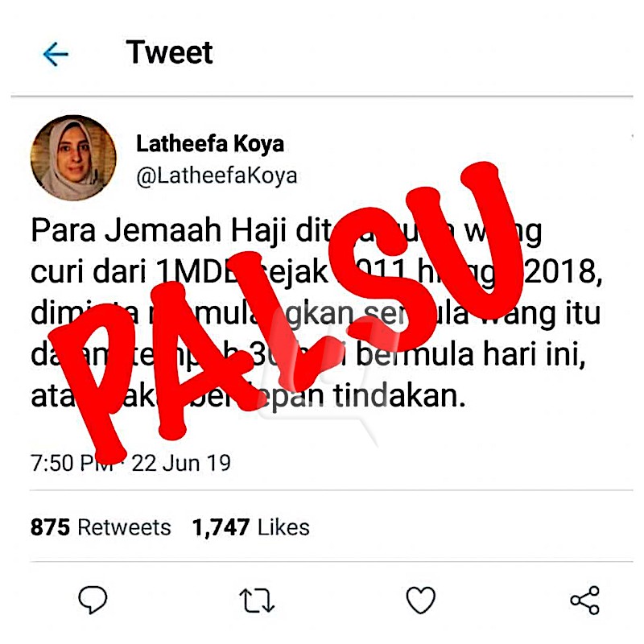
Task: Click the 7:50 PM timestamp
Action: 72,463
